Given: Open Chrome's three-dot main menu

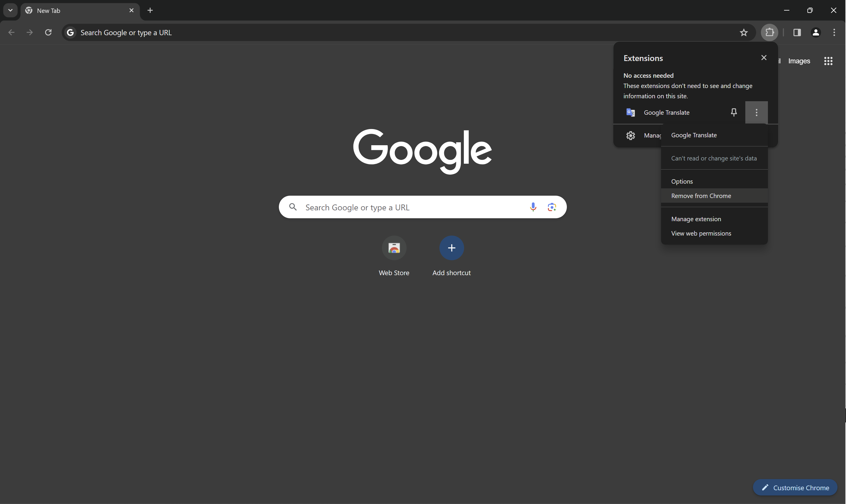Looking at the screenshot, I should (834, 33).
